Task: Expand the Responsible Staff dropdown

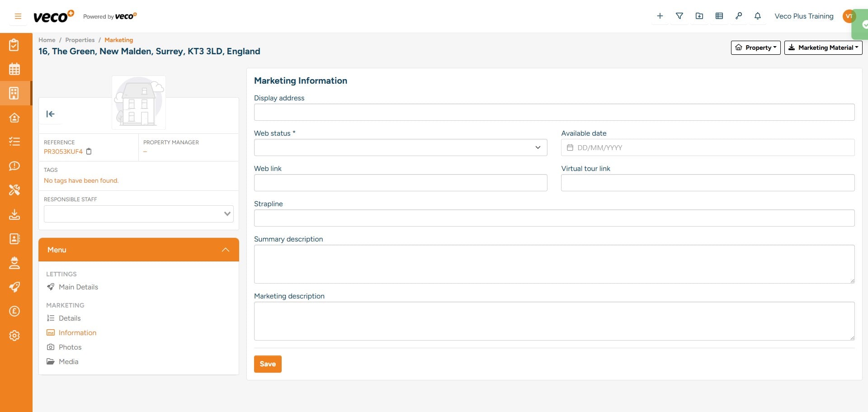Action: [138, 214]
